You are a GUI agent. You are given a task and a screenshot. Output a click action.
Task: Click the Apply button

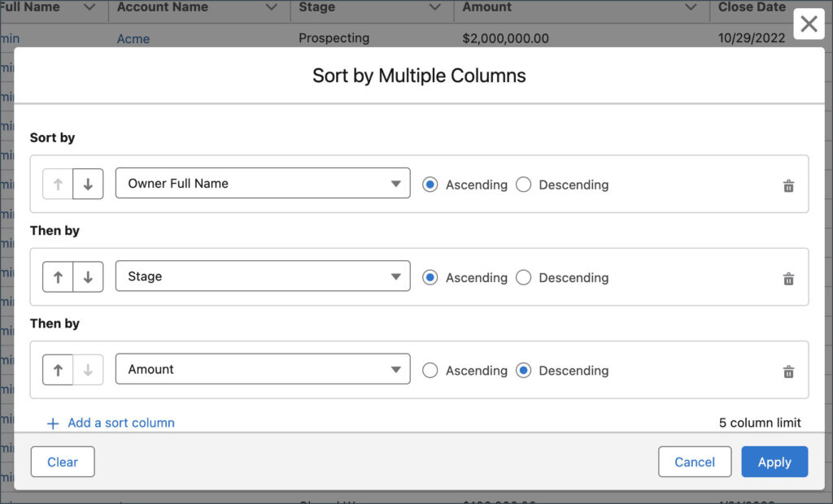tap(774, 462)
